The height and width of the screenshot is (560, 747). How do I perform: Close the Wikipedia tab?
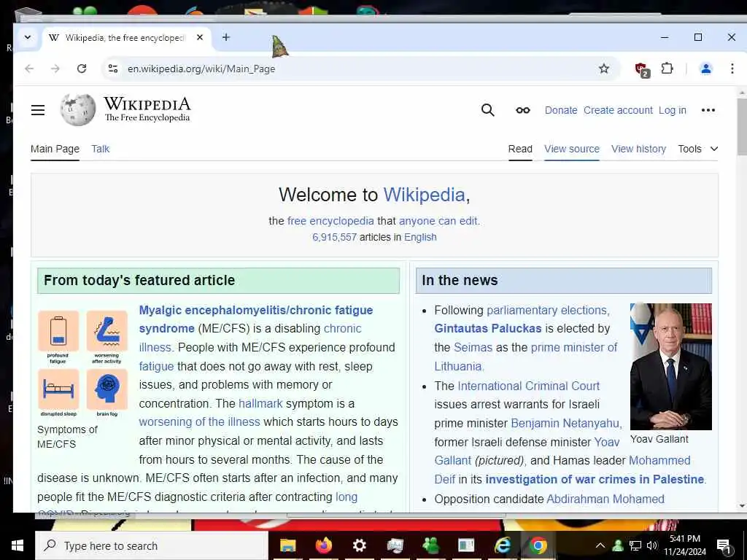pyautogui.click(x=200, y=37)
